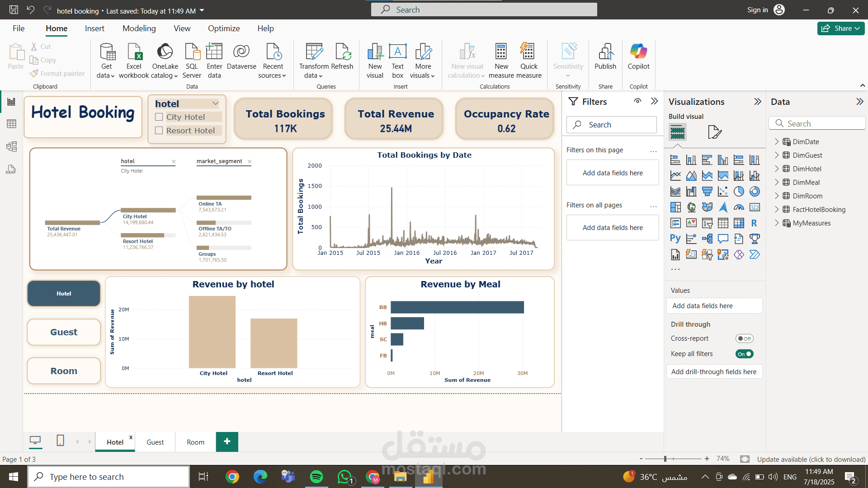Click the Room navigation button on canvas
The image size is (868, 488).
[x=64, y=371]
